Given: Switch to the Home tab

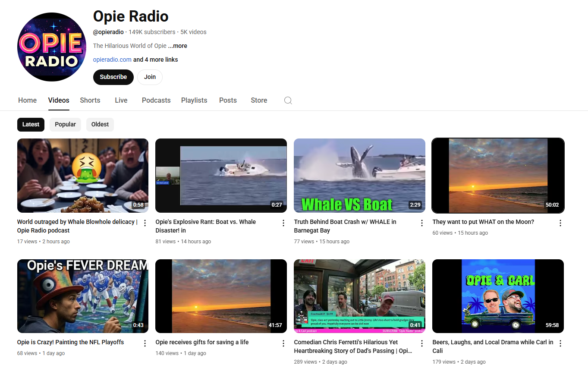Looking at the screenshot, I should [28, 100].
